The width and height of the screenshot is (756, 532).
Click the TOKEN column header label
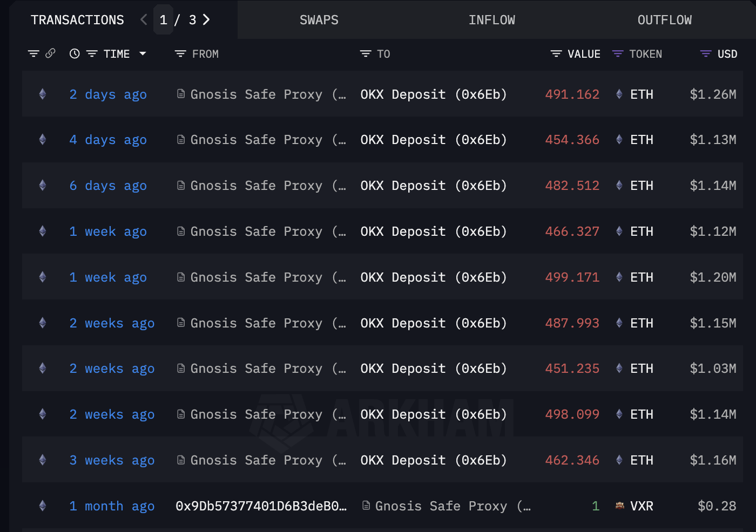click(x=645, y=54)
